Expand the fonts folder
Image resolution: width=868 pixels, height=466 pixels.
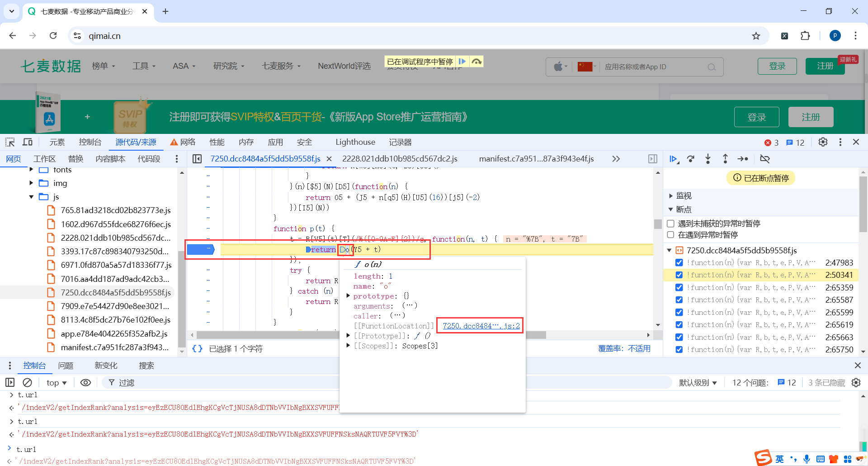point(31,170)
